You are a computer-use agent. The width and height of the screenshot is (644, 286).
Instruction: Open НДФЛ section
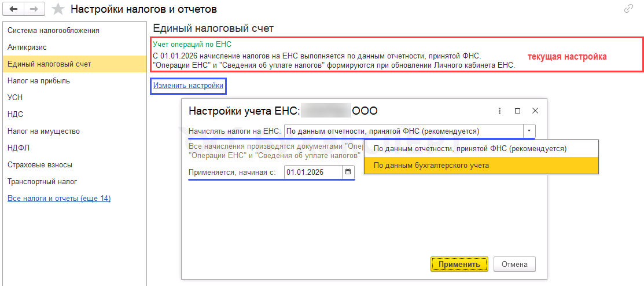tap(75, 148)
